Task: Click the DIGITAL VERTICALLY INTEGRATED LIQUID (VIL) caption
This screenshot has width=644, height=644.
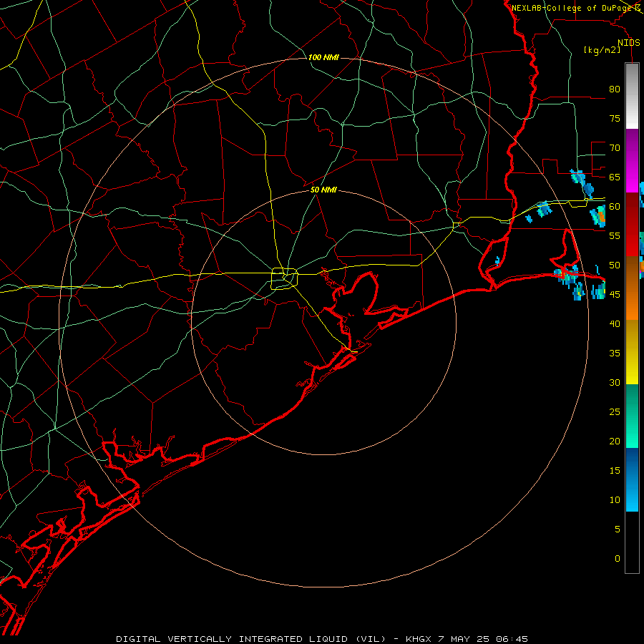Action: click(x=251, y=639)
